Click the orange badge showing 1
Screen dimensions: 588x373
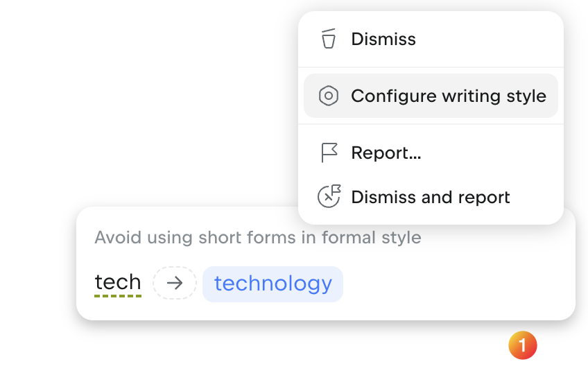523,345
